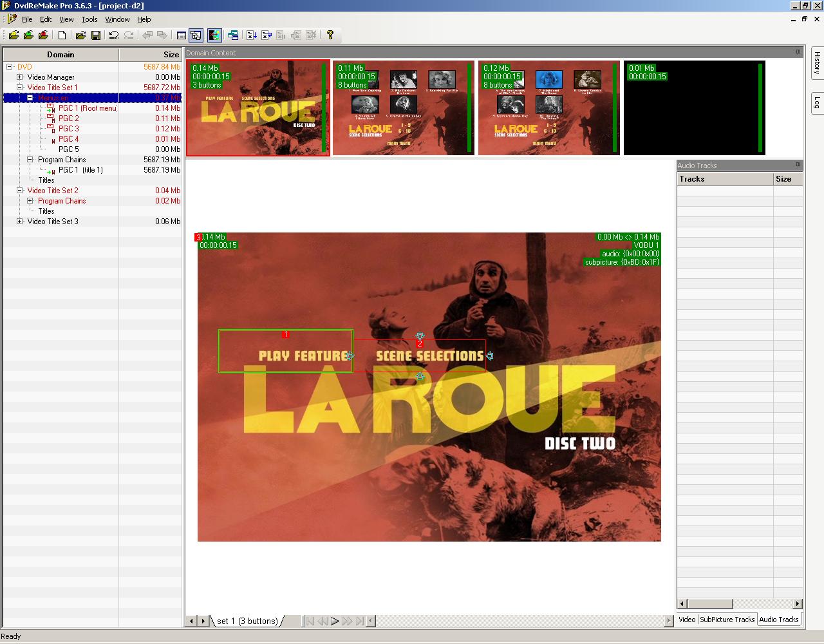Viewport: 824px width, 644px height.
Task: Navigate back with the left arrow icon
Action: click(x=147, y=35)
